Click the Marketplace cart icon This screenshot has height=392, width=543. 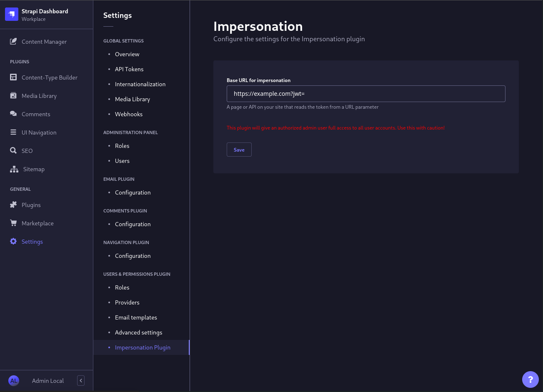(13, 223)
